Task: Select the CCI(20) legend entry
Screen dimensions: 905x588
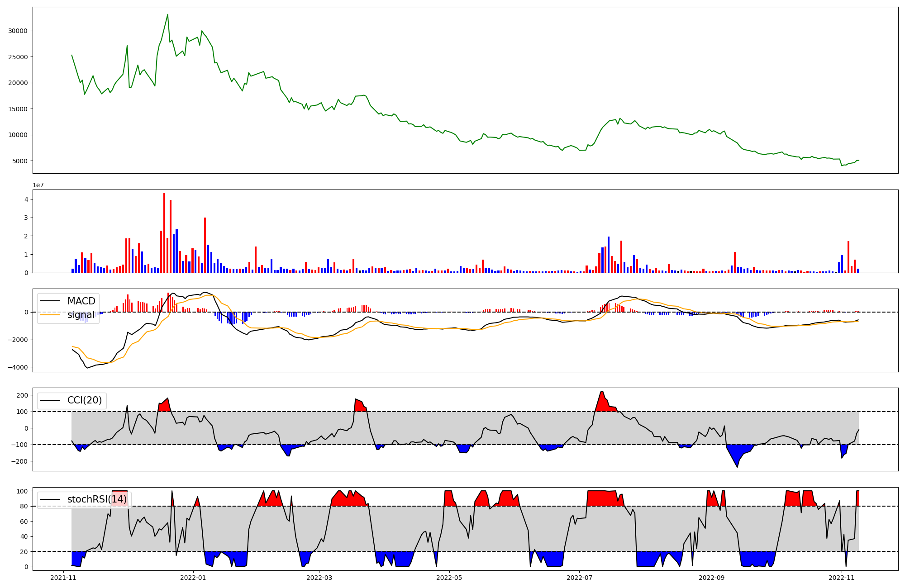Action: [x=85, y=400]
